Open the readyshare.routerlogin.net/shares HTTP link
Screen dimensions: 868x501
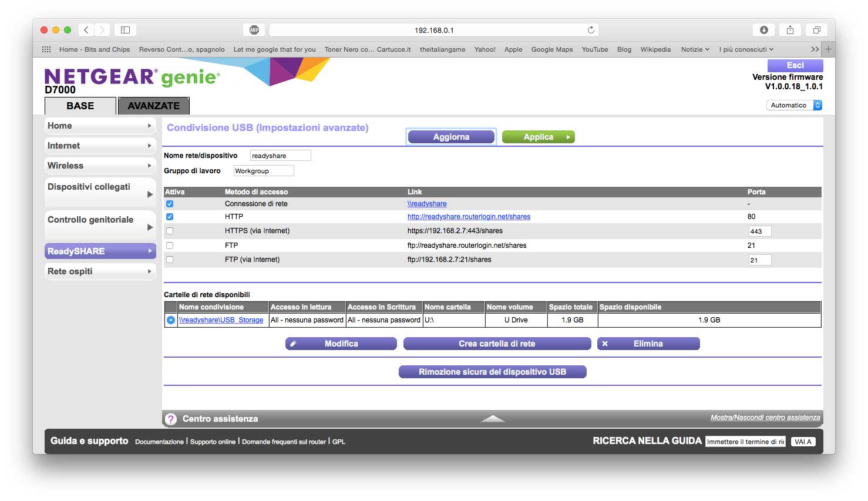469,217
